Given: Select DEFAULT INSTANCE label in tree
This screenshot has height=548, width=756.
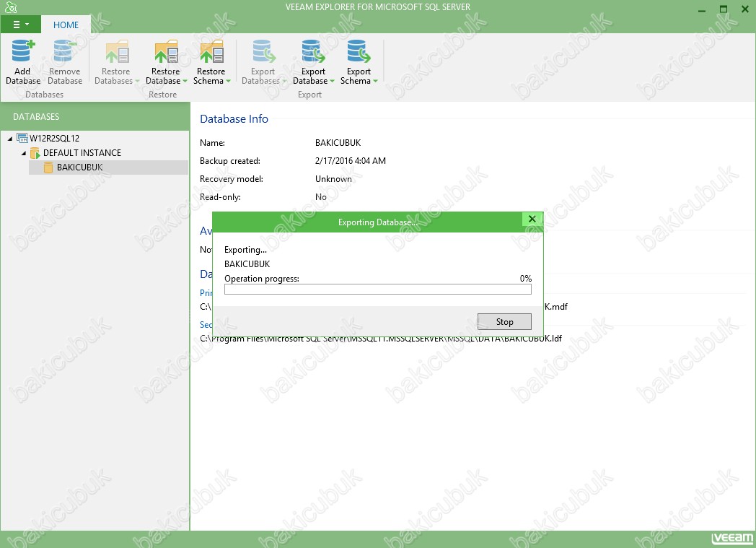Looking at the screenshot, I should 82,153.
